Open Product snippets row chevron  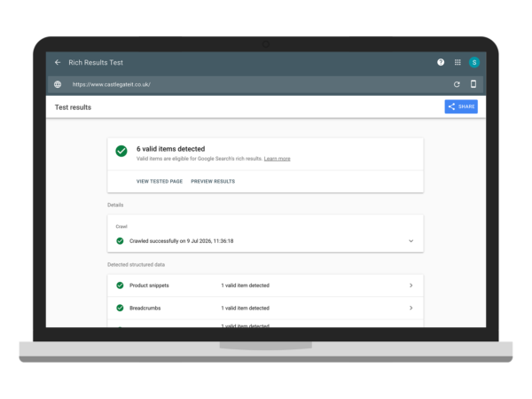[411, 286]
